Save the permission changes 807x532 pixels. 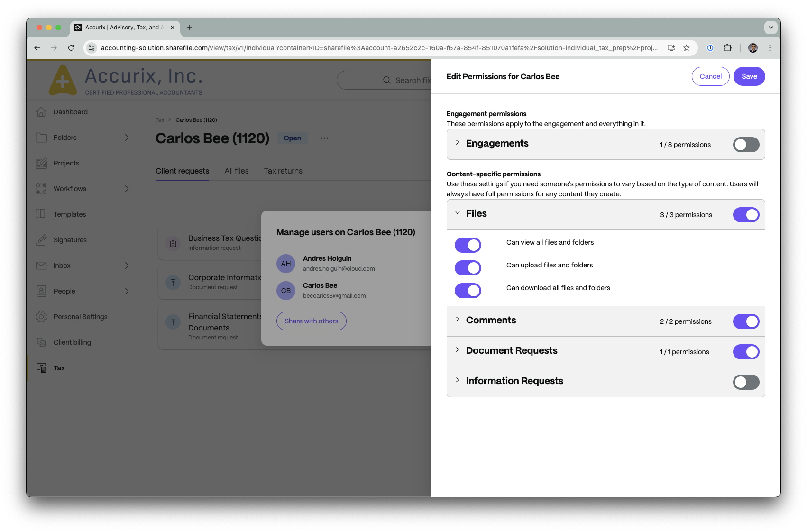pyautogui.click(x=749, y=76)
